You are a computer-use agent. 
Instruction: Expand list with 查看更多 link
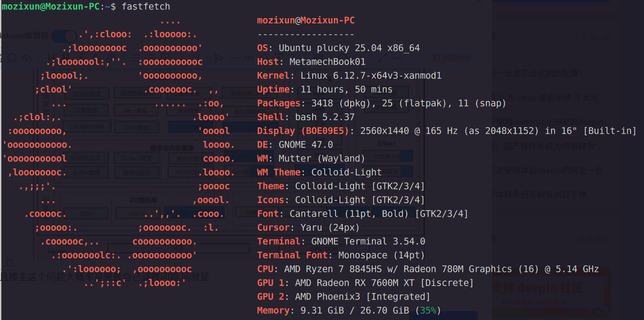594,238
